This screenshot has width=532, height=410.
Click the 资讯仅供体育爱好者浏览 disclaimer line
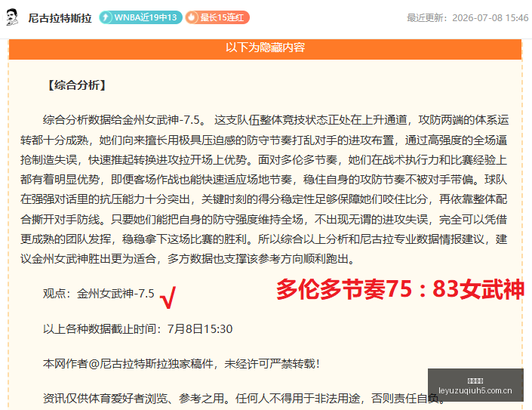pos(244,398)
